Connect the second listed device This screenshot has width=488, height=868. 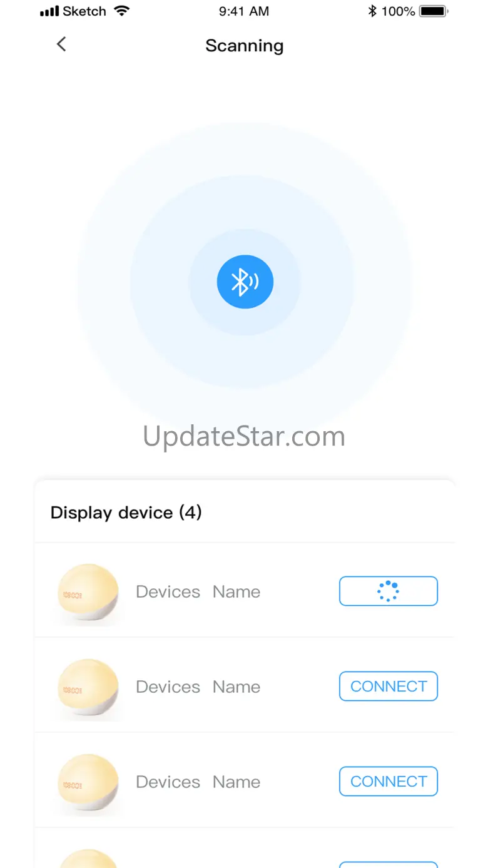[389, 686]
